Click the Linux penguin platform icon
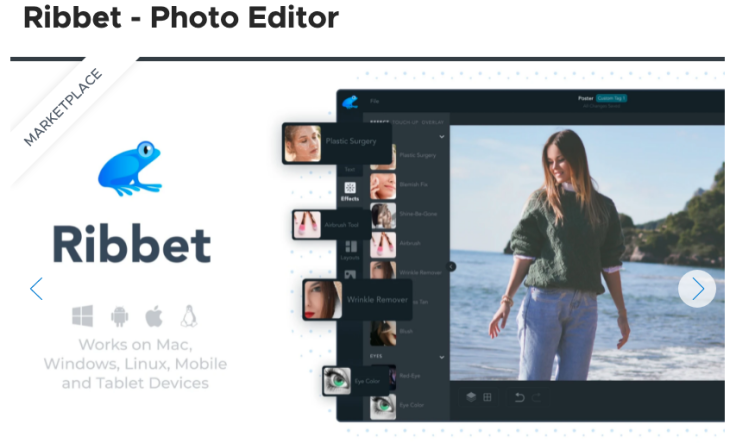 click(189, 316)
